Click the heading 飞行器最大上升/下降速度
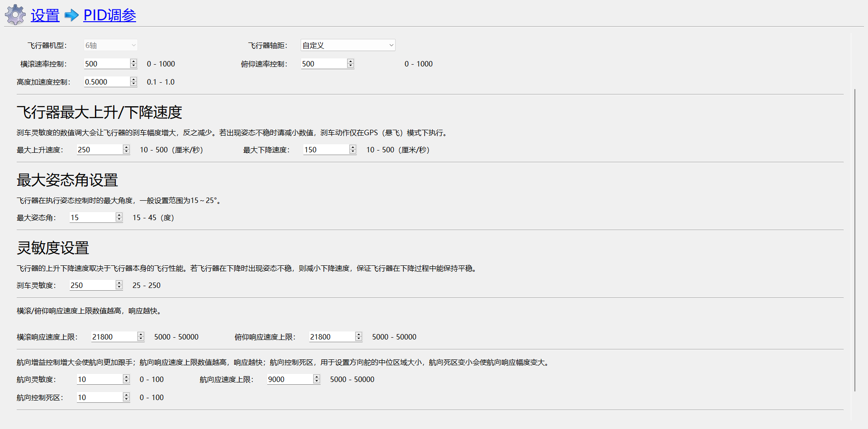The height and width of the screenshot is (429, 868). coord(99,112)
